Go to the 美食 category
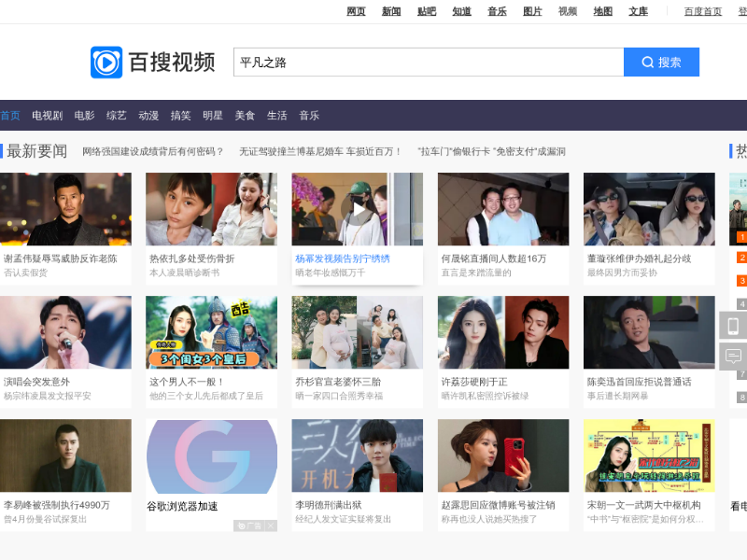The width and height of the screenshot is (747, 560). tap(245, 116)
